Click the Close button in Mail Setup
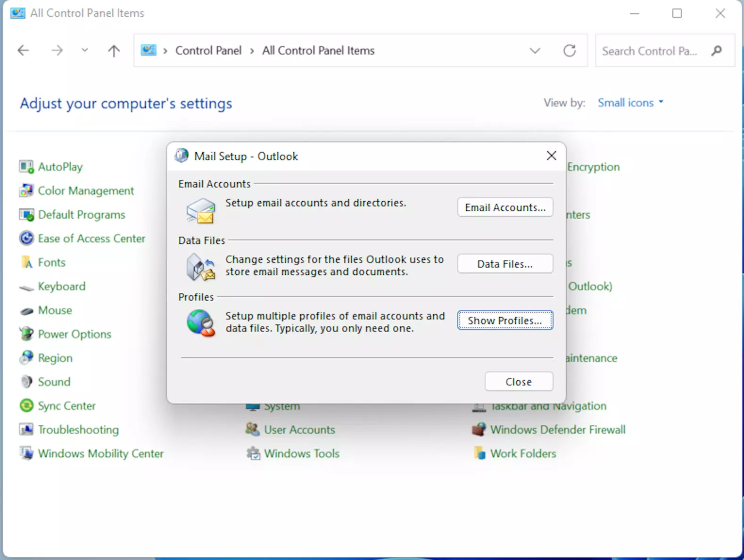 point(519,381)
